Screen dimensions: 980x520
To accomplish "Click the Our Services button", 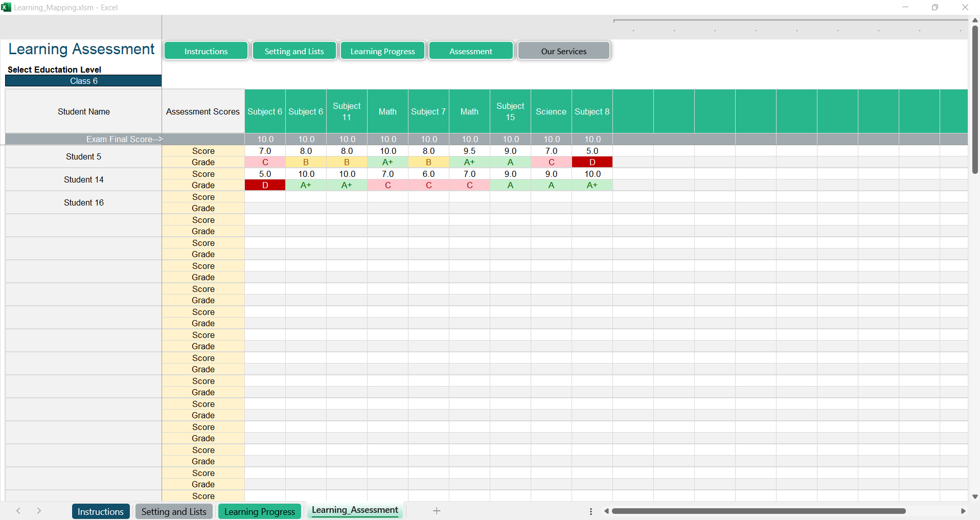I will click(x=563, y=51).
